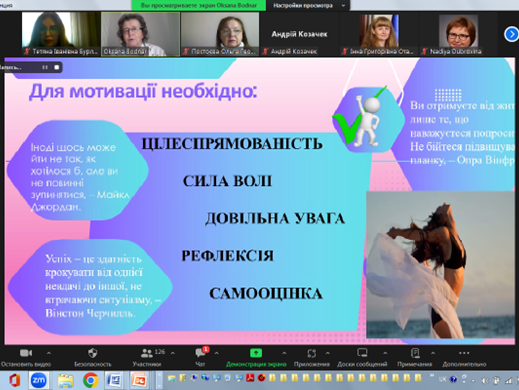Show next participants with blue arrow
This screenshot has width=519, height=390.
pyautogui.click(x=511, y=34)
